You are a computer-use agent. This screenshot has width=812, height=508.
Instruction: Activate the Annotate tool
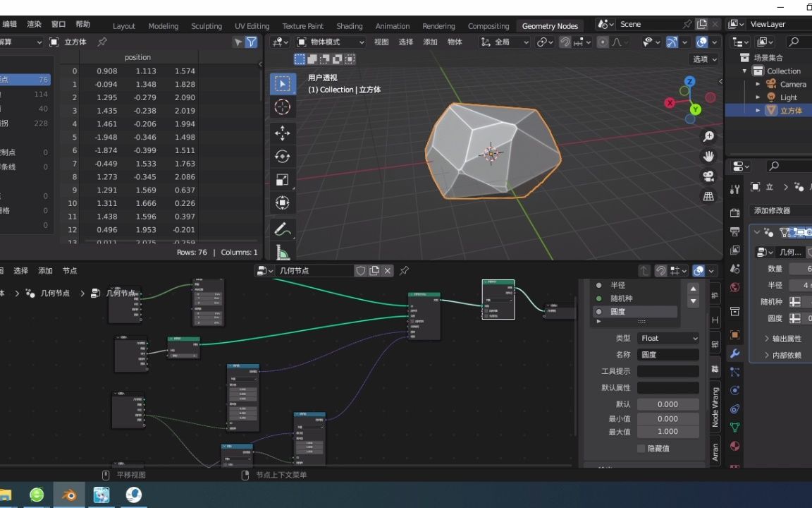pyautogui.click(x=282, y=228)
